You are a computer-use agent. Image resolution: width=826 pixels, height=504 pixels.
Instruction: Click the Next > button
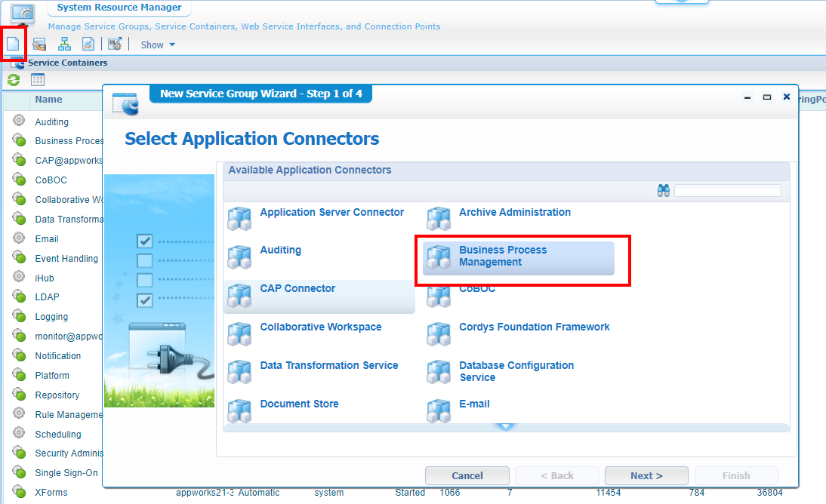pyautogui.click(x=646, y=475)
